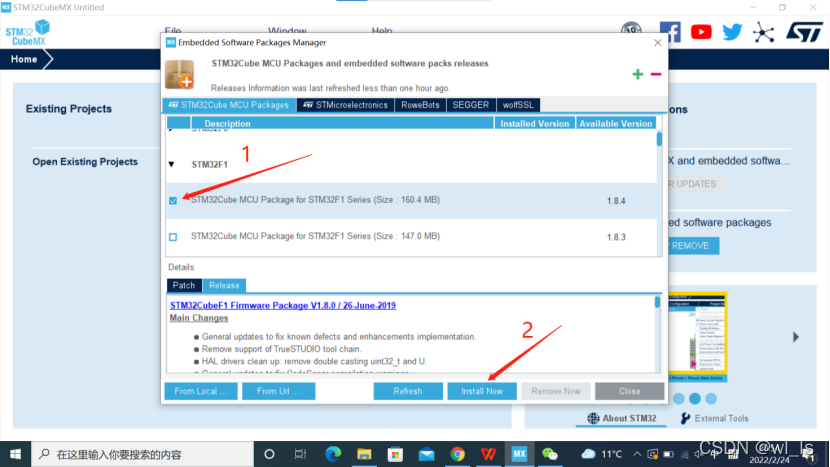Open Microsoft Store from the taskbar
Image resolution: width=830 pixels, height=467 pixels.
(395, 454)
